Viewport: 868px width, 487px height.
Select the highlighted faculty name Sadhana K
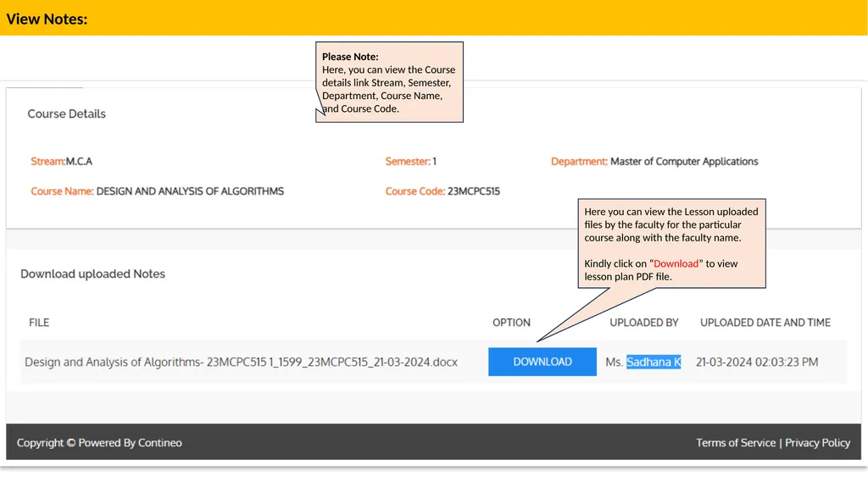click(x=654, y=362)
